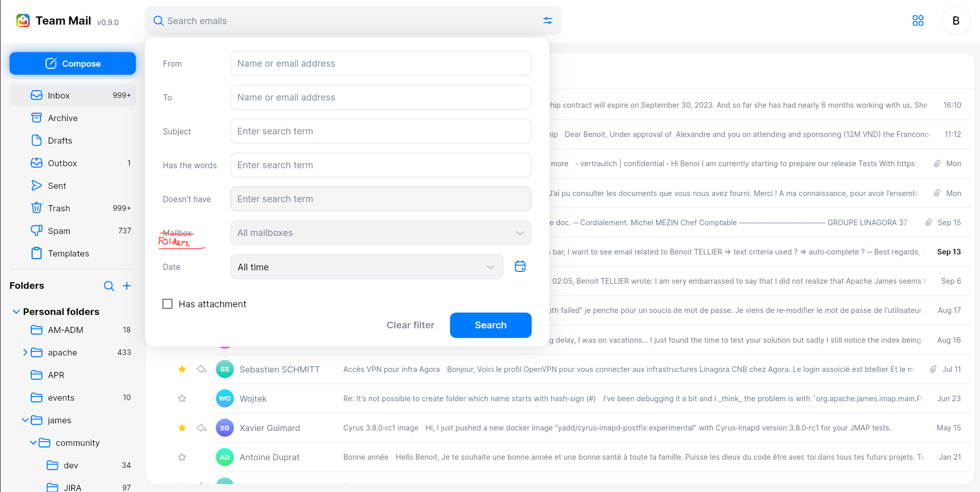Select the Sent paper-plane icon
Screen dimensions: 980x492
pyautogui.click(x=36, y=185)
